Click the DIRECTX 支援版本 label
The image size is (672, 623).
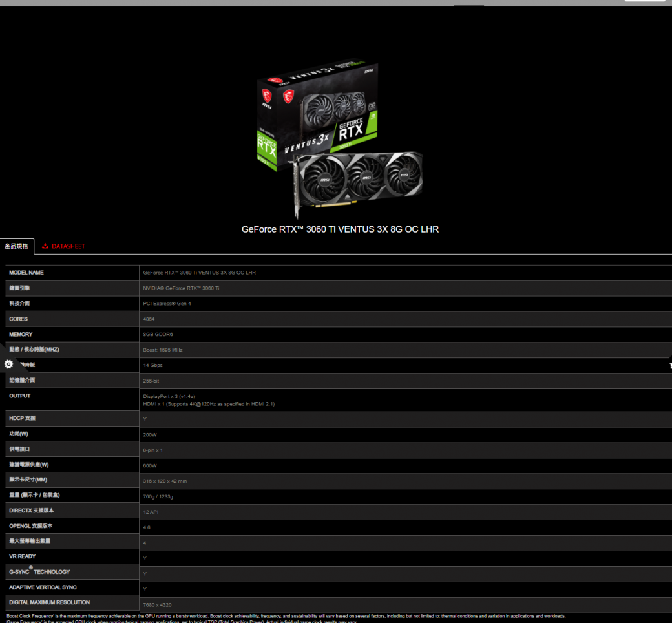(32, 511)
